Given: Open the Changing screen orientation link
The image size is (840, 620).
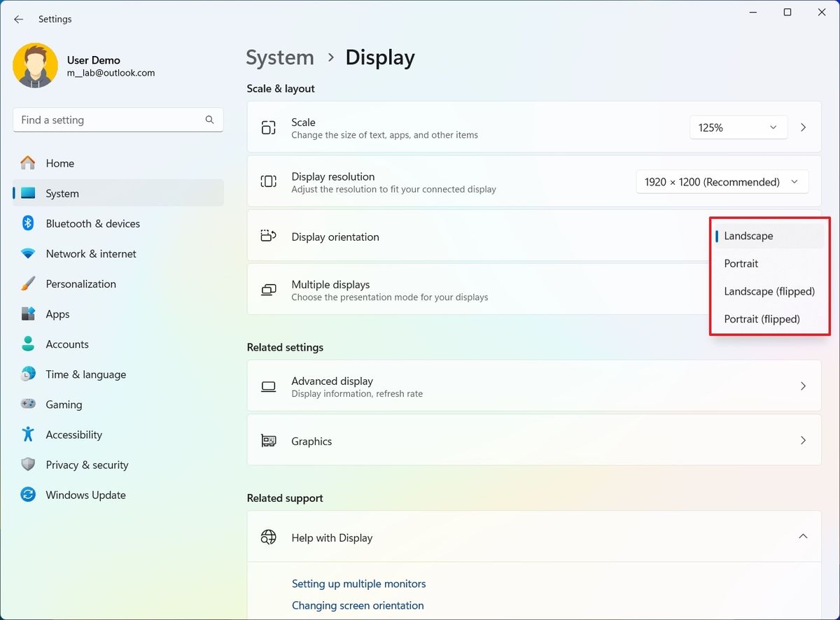Looking at the screenshot, I should (358, 605).
